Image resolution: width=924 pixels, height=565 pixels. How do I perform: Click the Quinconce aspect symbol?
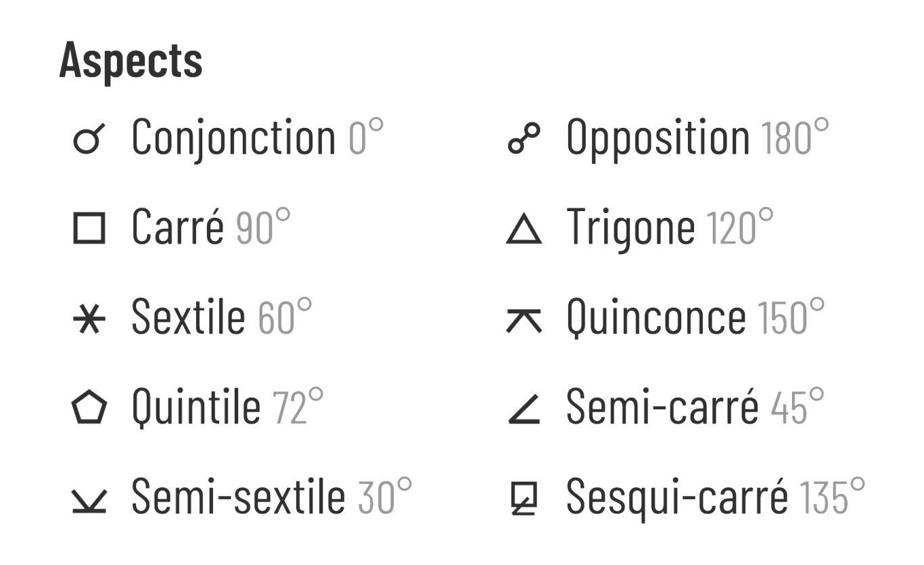(524, 320)
